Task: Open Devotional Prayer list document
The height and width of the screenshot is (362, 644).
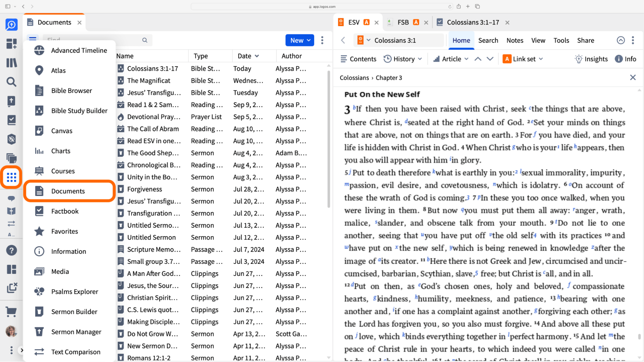Action: (x=153, y=117)
